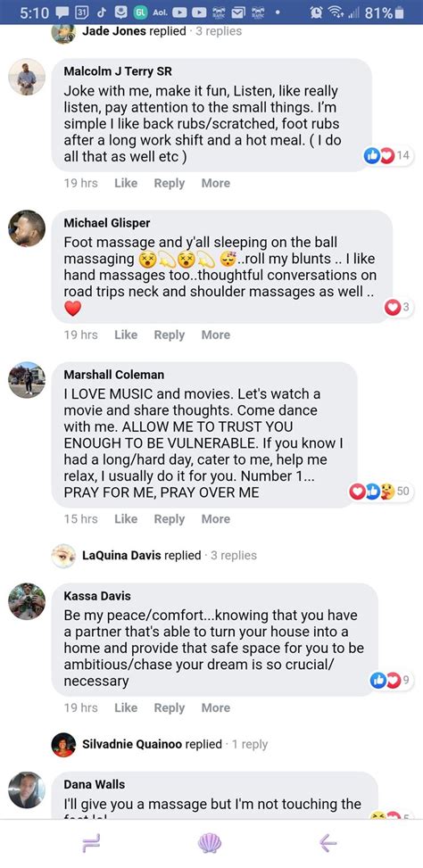Reply to Michael Glisper's comment
The width and height of the screenshot is (423, 868).
(169, 335)
